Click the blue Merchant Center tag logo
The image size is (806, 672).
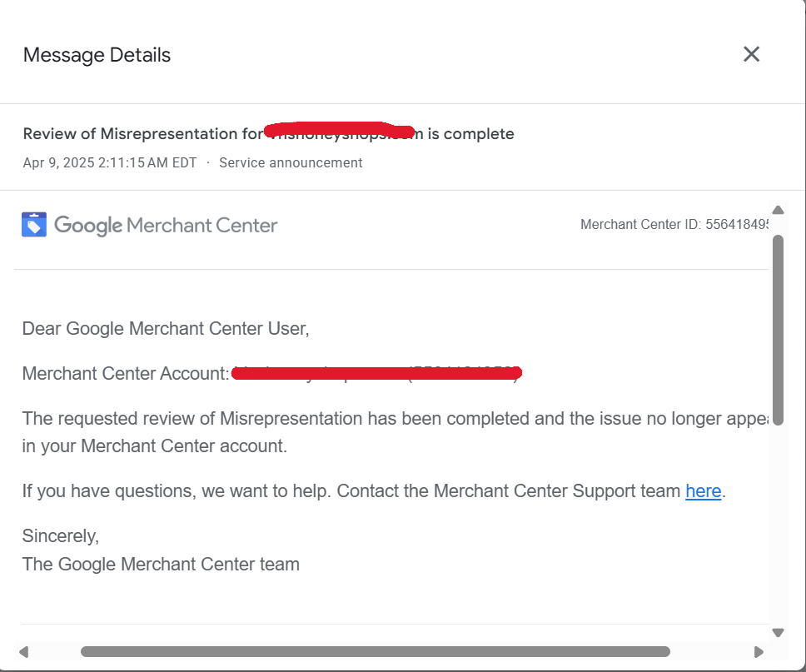34,225
